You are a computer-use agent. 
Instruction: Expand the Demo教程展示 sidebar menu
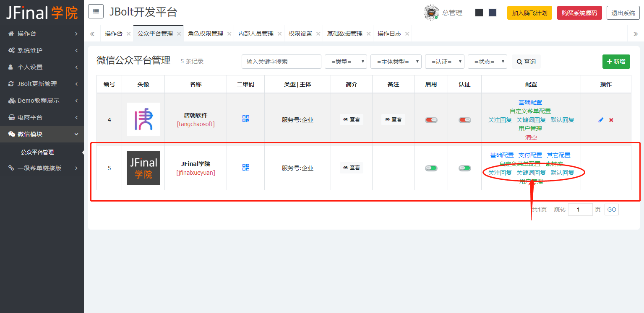(42, 101)
